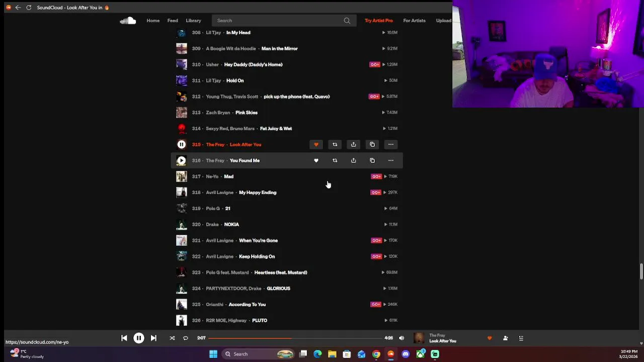
Task: Toggle shuffle mode
Action: [172, 338]
